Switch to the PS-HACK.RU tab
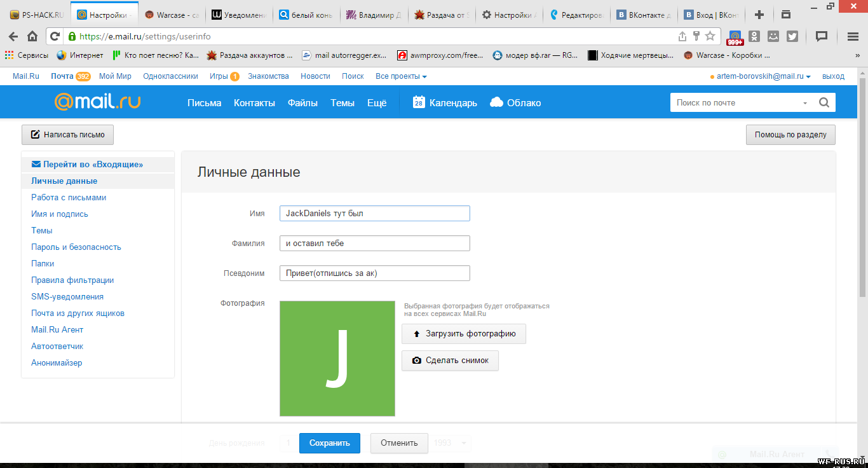 coord(37,15)
